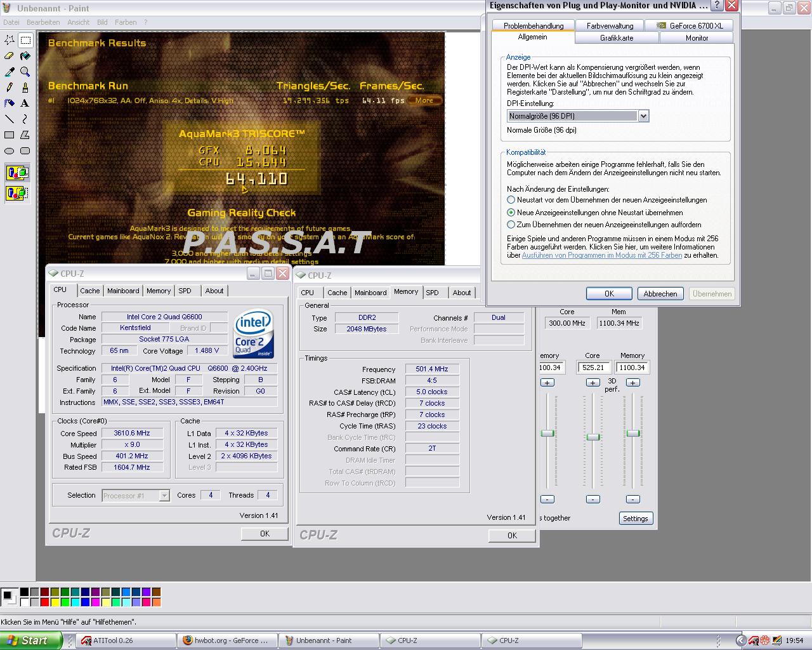
Task: Switch to ATITool 0.26 in taskbar
Action: [x=127, y=640]
